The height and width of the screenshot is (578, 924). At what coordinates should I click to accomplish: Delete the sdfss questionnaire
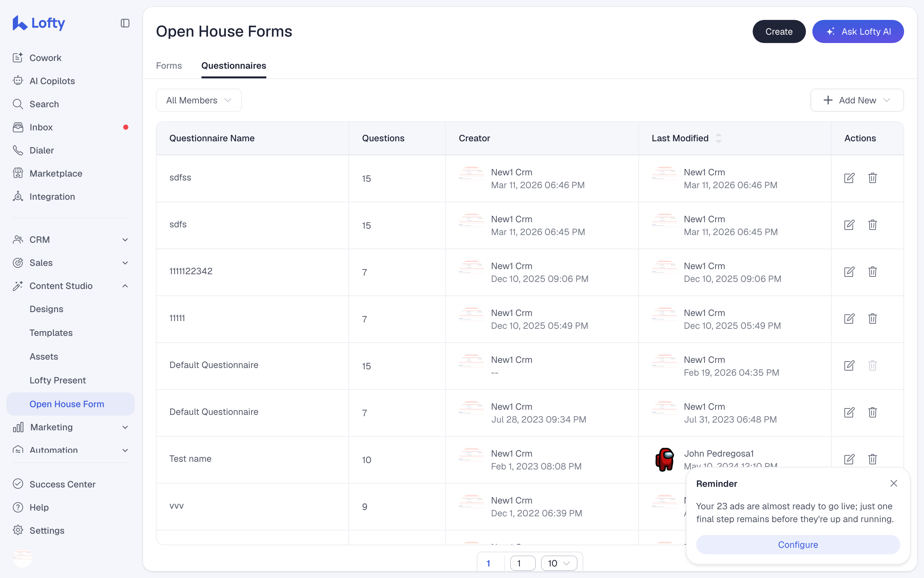(872, 178)
